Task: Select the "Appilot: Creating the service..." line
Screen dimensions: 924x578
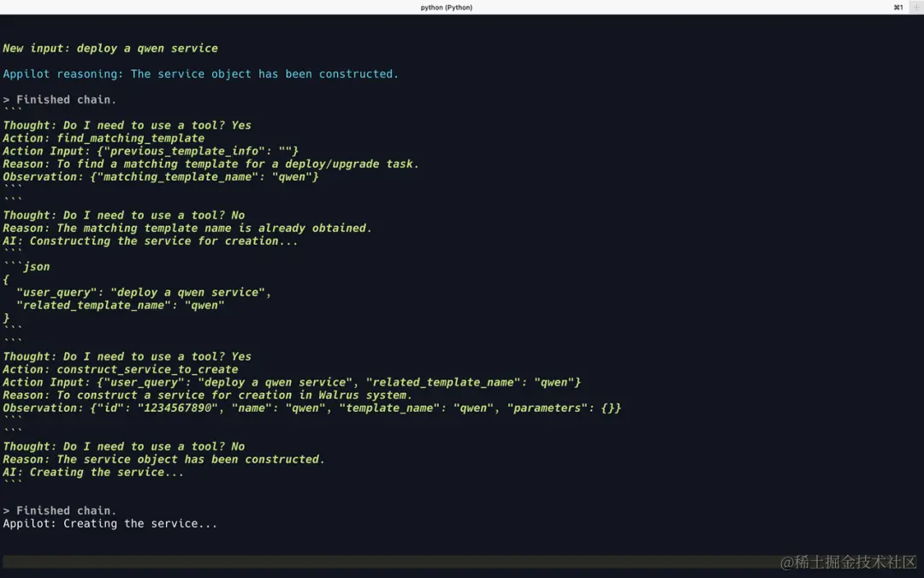Action: 110,524
